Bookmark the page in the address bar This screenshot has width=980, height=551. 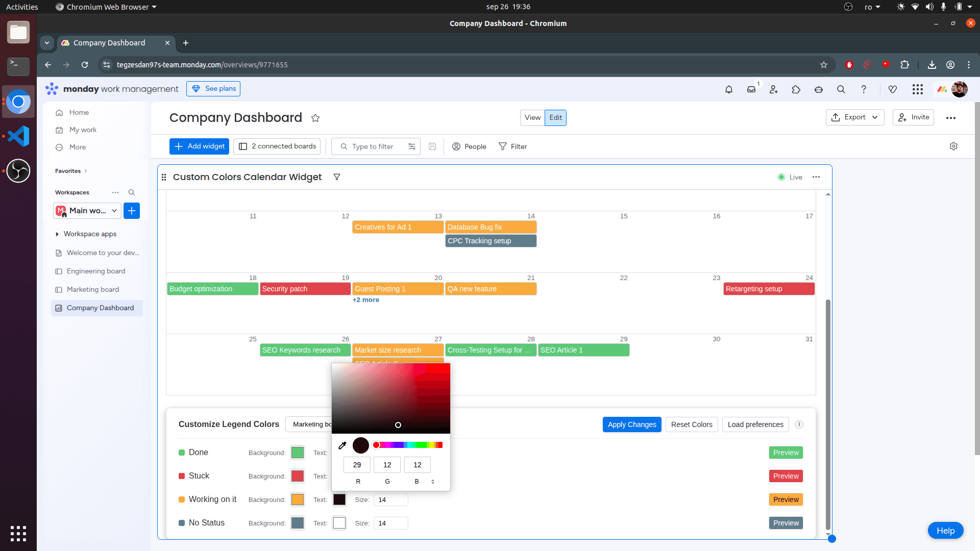click(823, 65)
